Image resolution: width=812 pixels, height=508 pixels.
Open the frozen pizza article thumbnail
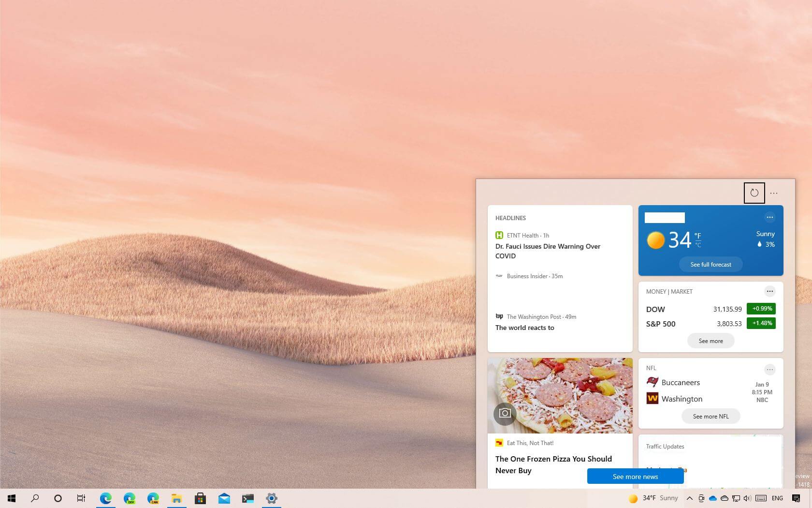point(560,395)
